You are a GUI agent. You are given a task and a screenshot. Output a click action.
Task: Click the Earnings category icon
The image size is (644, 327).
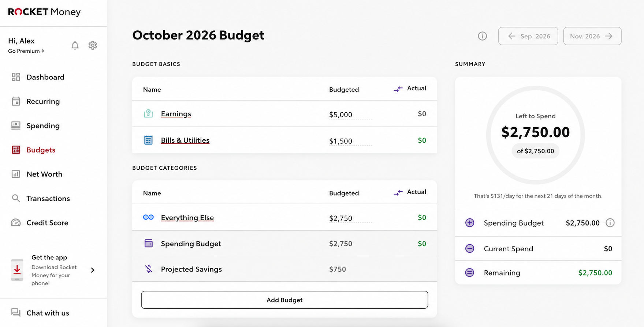(148, 114)
